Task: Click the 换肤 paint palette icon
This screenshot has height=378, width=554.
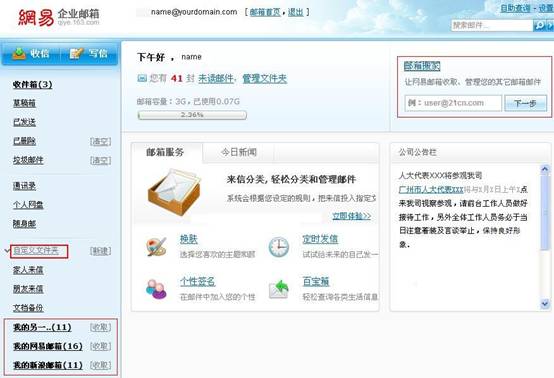Action: [x=156, y=247]
